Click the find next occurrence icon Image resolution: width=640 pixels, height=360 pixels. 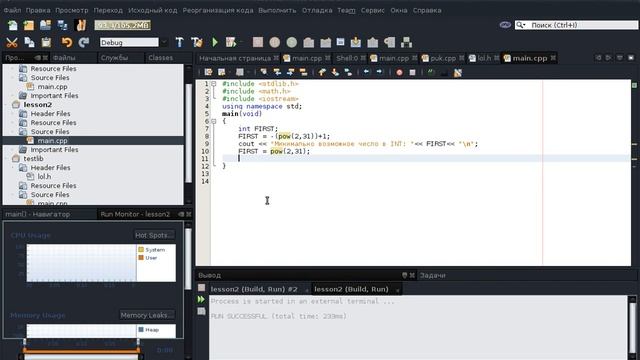coord(290,72)
